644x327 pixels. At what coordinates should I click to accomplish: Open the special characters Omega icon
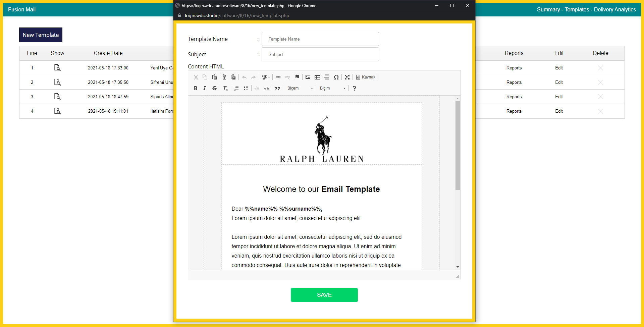click(336, 77)
